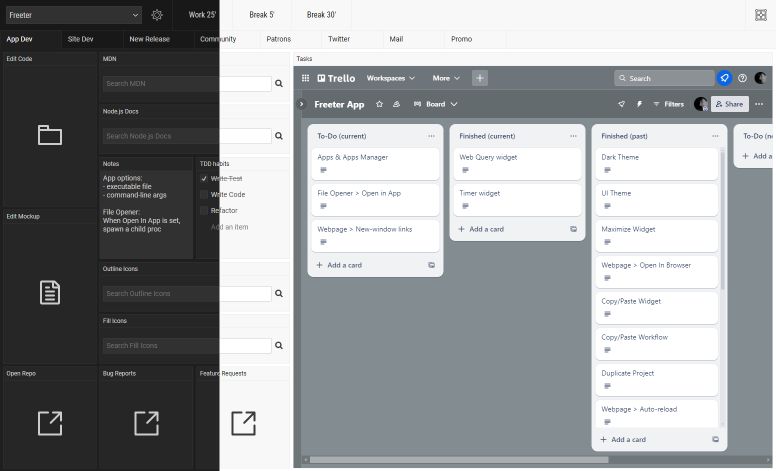Open the Open Repo external link icon
Screen dimensions: 776x471
coord(50,423)
